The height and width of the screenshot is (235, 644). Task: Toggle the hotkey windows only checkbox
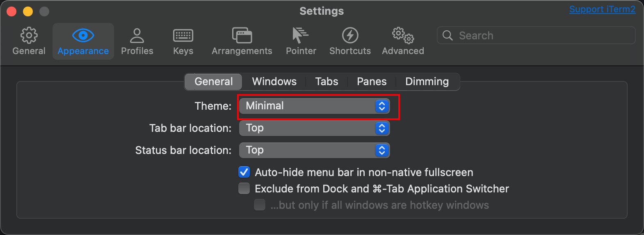(x=260, y=205)
